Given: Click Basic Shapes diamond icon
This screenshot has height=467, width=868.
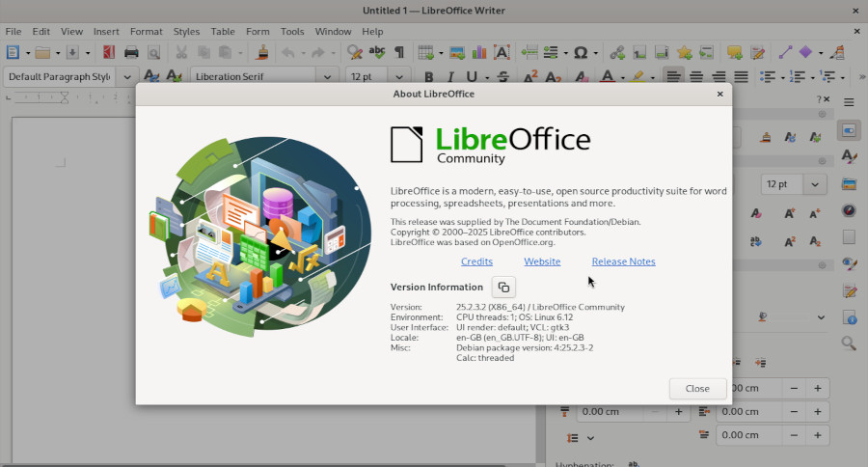Looking at the screenshot, I should tap(805, 53).
